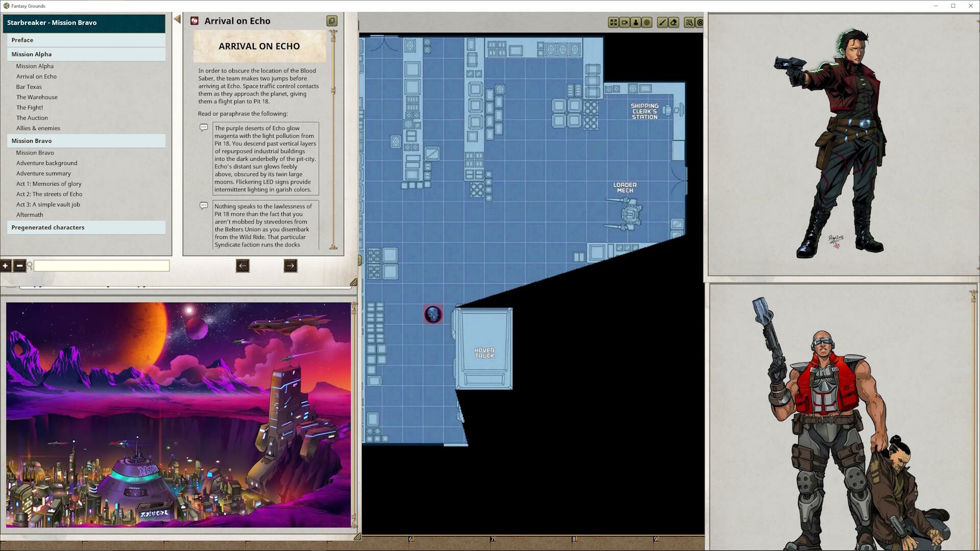This screenshot has width=980, height=551.
Task: Click the reference manual search field
Action: tap(102, 266)
